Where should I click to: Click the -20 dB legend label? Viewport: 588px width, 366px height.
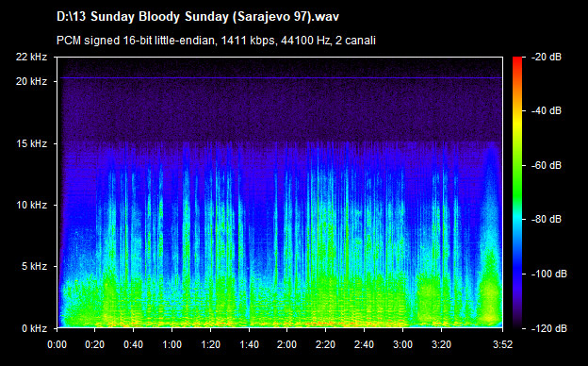pos(547,57)
